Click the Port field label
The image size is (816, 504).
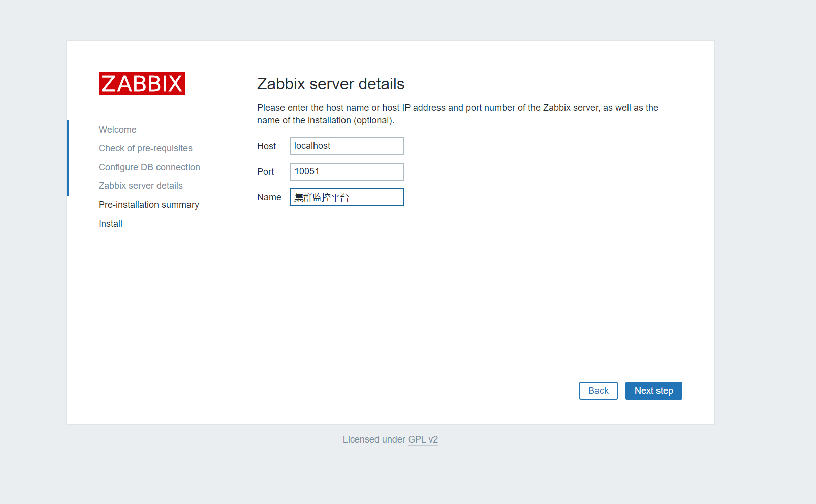[x=265, y=172]
